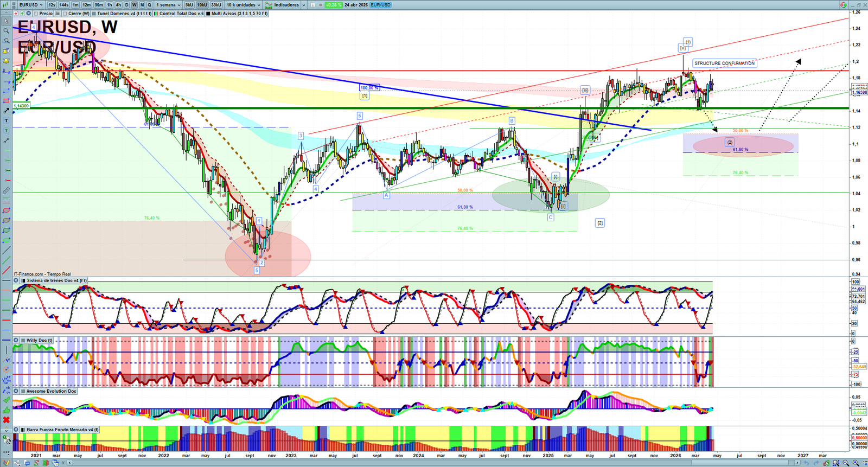The image size is (868, 467).
Task: Select the arrow drawing tool
Action: (6, 111)
